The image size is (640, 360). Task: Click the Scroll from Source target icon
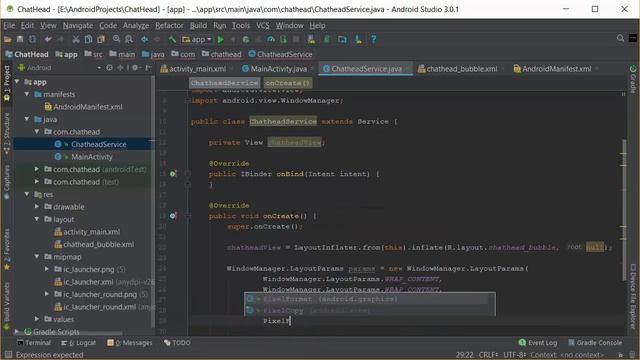coord(109,68)
